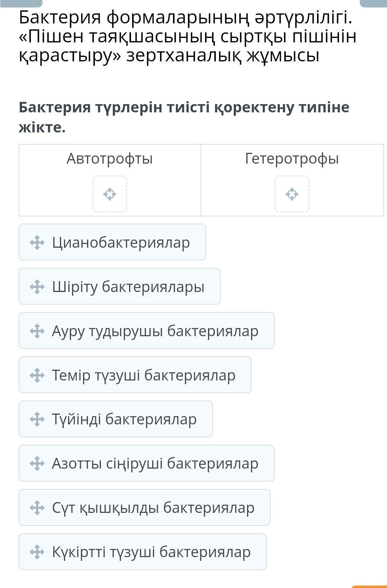Click the move icon beside Шіріту бактериялары
The image size is (387, 588).
coord(37,287)
